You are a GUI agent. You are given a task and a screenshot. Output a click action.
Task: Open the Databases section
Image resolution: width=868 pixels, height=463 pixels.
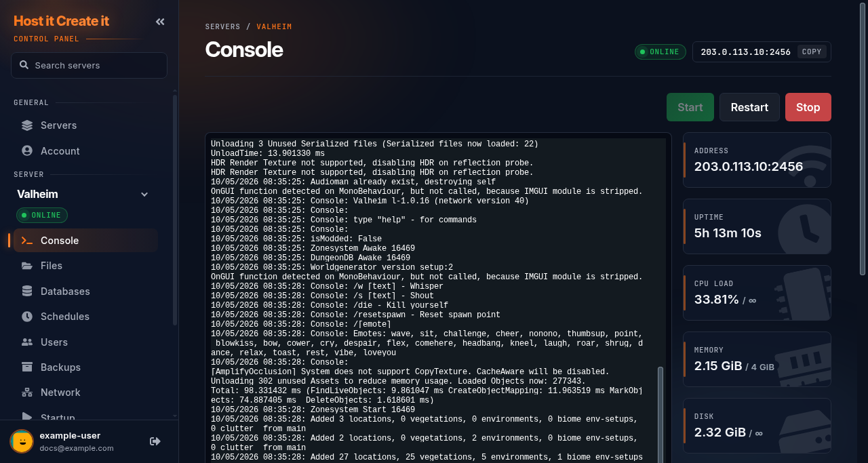coord(85,291)
